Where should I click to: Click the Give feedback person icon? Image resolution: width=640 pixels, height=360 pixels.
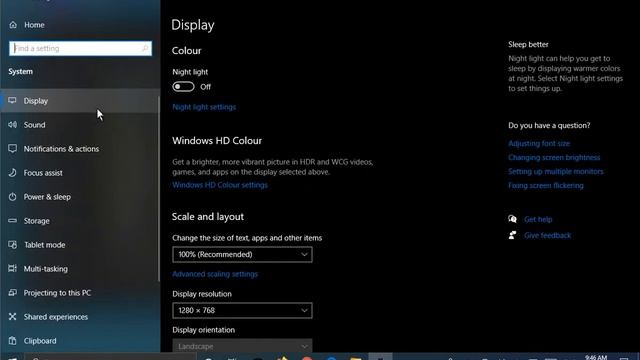point(513,235)
